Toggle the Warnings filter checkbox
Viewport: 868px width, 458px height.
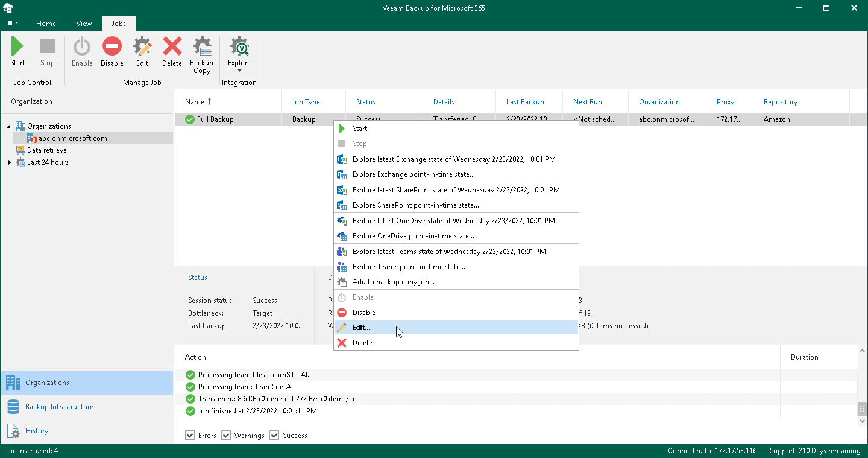pos(226,435)
